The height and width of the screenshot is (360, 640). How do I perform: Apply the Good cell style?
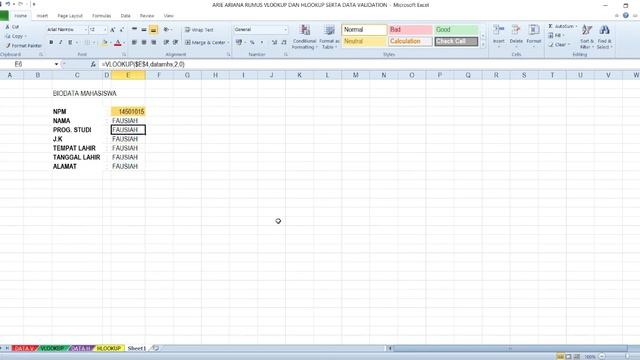456,30
